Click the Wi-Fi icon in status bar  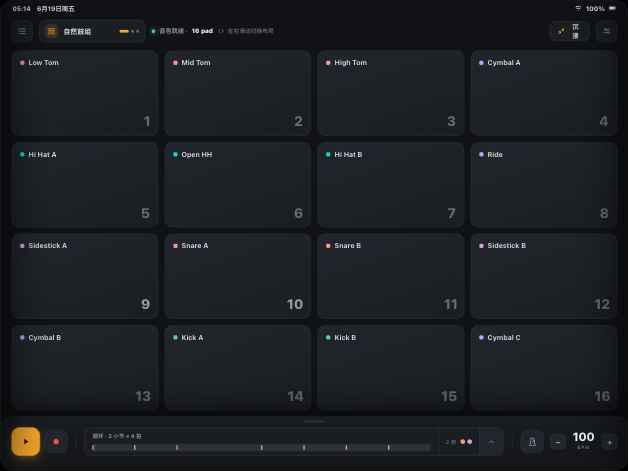pyautogui.click(x=578, y=8)
